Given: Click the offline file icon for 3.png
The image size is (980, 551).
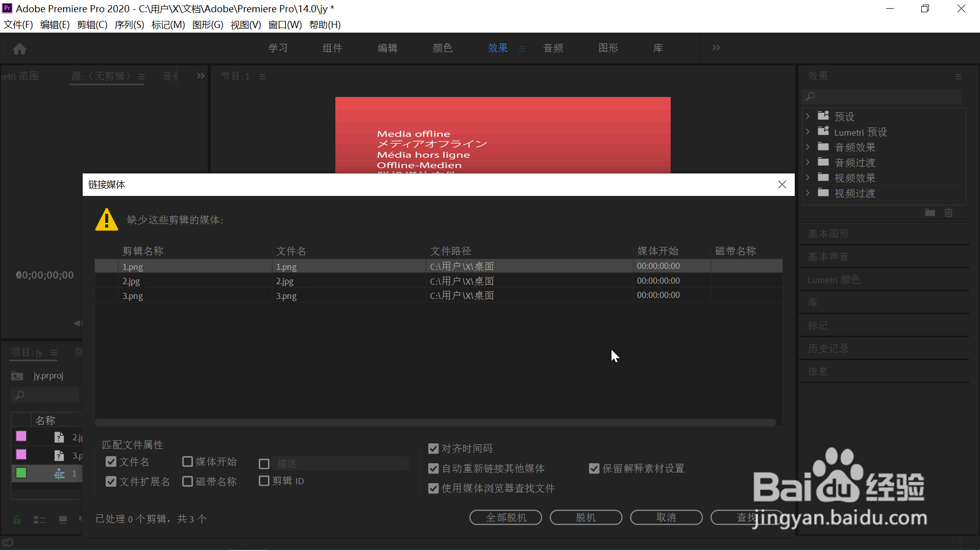Looking at the screenshot, I should click(59, 456).
